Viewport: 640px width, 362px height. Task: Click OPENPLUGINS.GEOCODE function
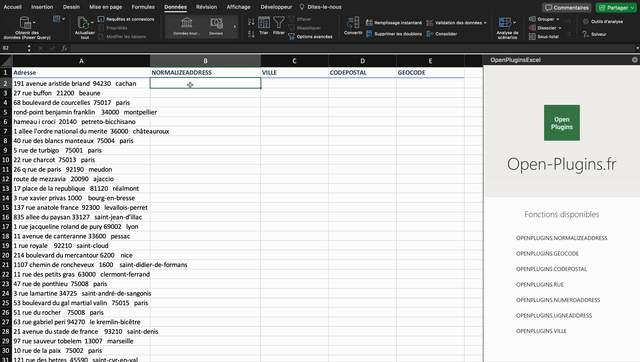(x=547, y=253)
